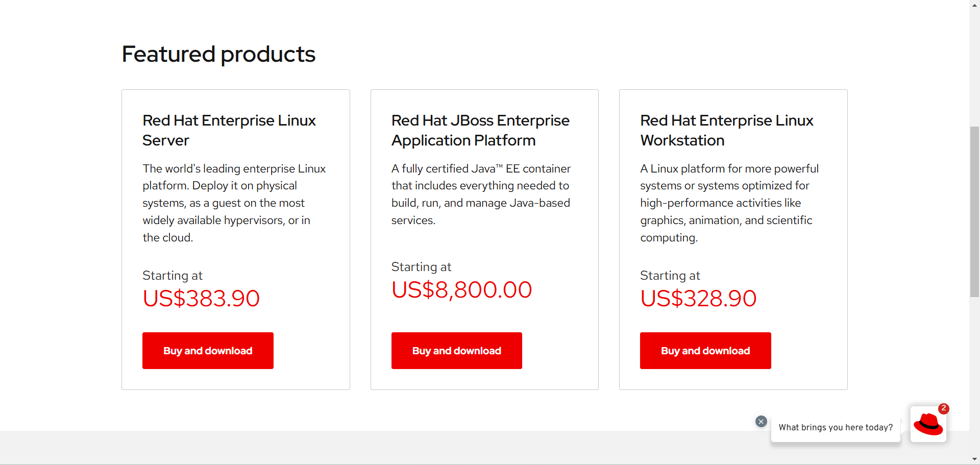Dismiss the 'What brings you here today?' popup
Screen dimensions: 980x465
pyautogui.click(x=761, y=422)
